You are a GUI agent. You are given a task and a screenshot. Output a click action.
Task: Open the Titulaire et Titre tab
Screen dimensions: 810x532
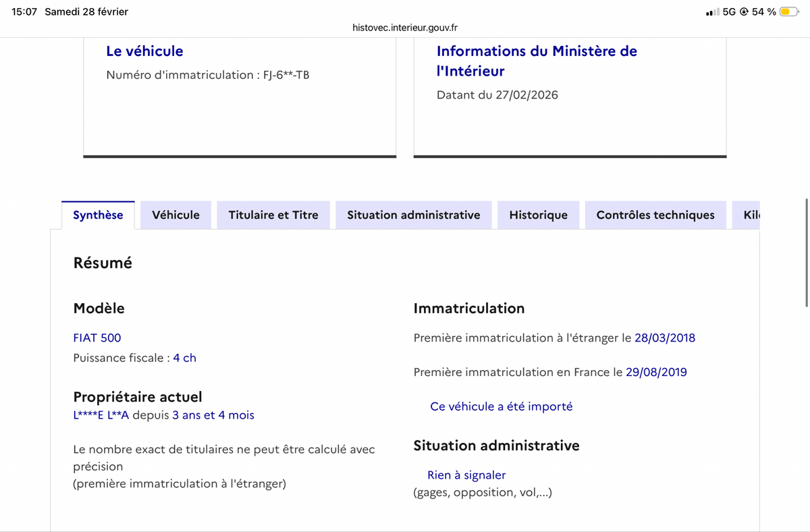click(x=273, y=215)
